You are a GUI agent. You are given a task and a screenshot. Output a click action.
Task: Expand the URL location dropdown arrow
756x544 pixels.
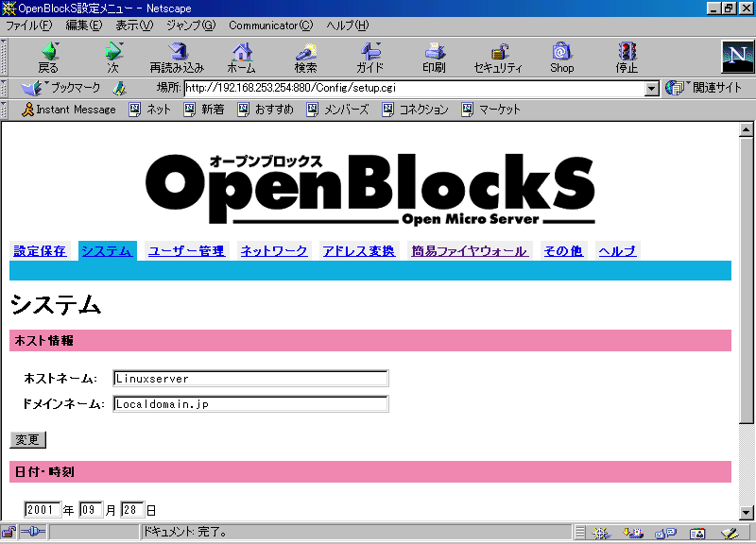tap(652, 88)
